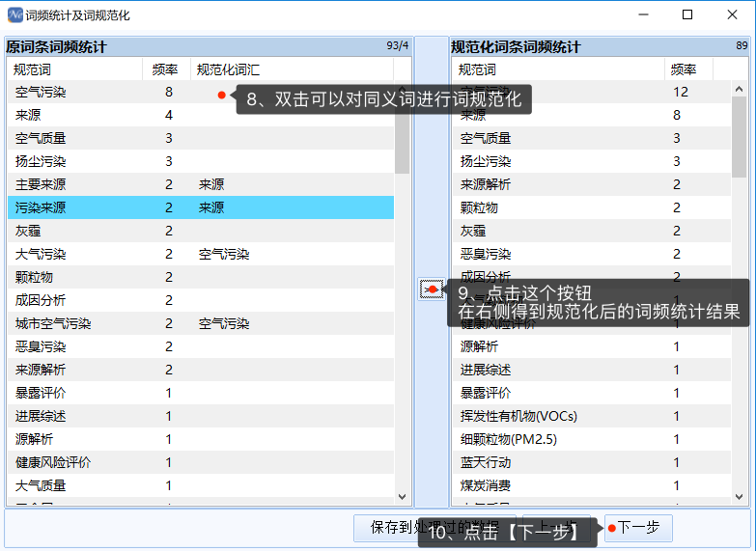Select 扬尘污染 row in left list
Image resolution: width=756 pixels, height=551 pixels.
[201, 161]
